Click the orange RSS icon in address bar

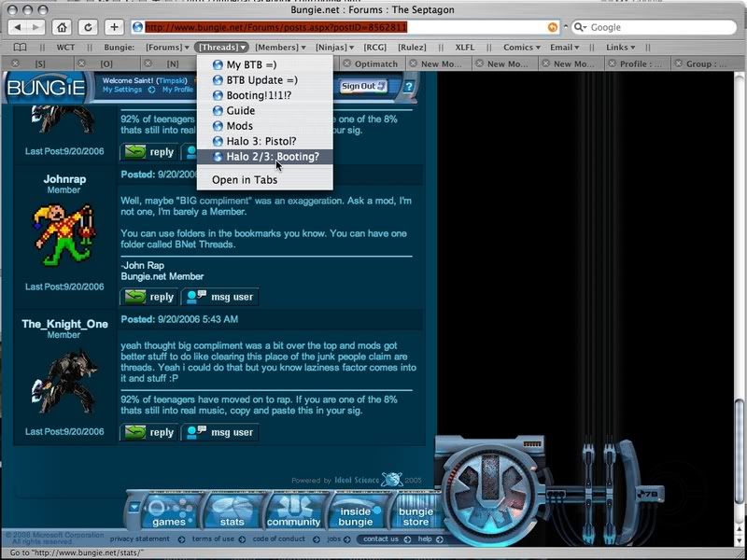pos(553,27)
